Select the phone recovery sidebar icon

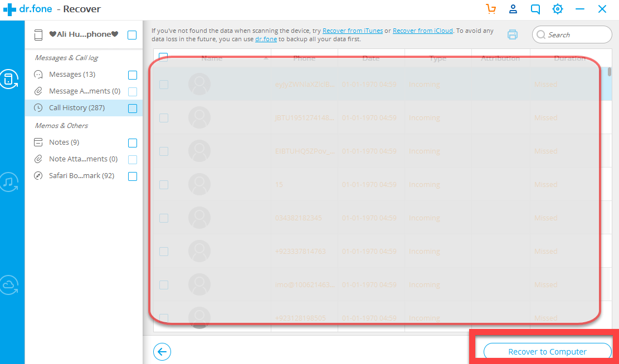coord(9,78)
